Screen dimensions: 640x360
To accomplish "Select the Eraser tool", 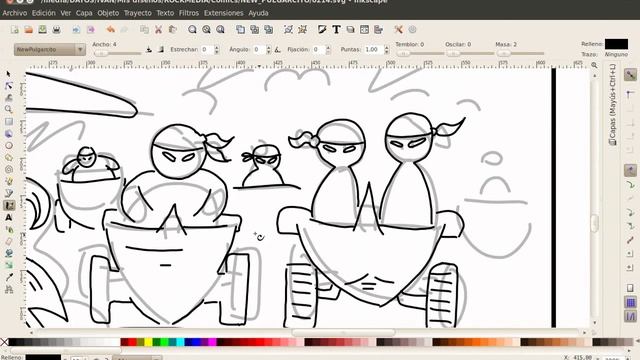I will [x=9, y=242].
